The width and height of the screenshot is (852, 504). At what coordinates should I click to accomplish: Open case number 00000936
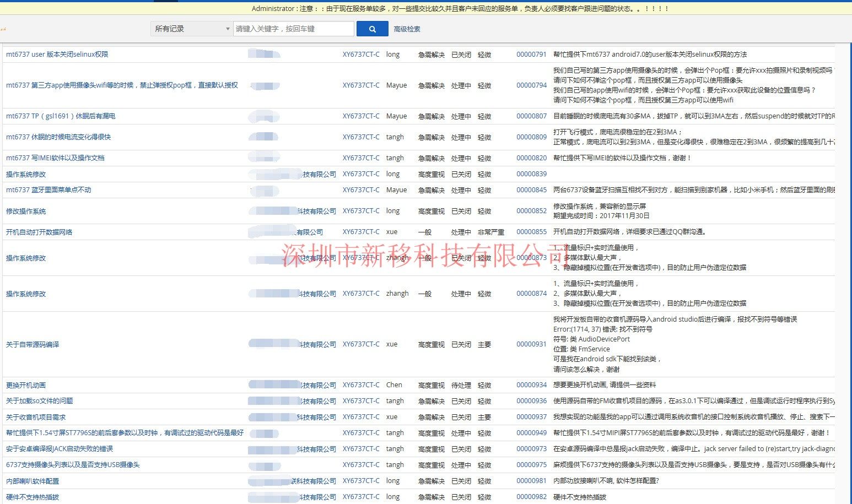[x=531, y=401]
